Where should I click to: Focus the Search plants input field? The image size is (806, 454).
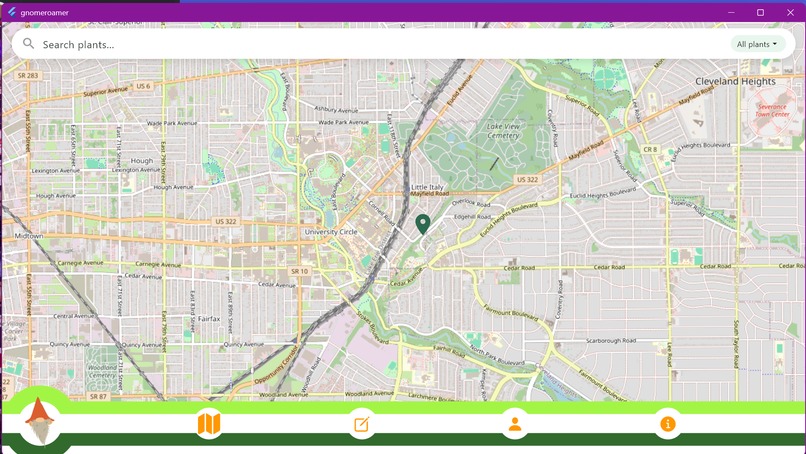coord(404,44)
